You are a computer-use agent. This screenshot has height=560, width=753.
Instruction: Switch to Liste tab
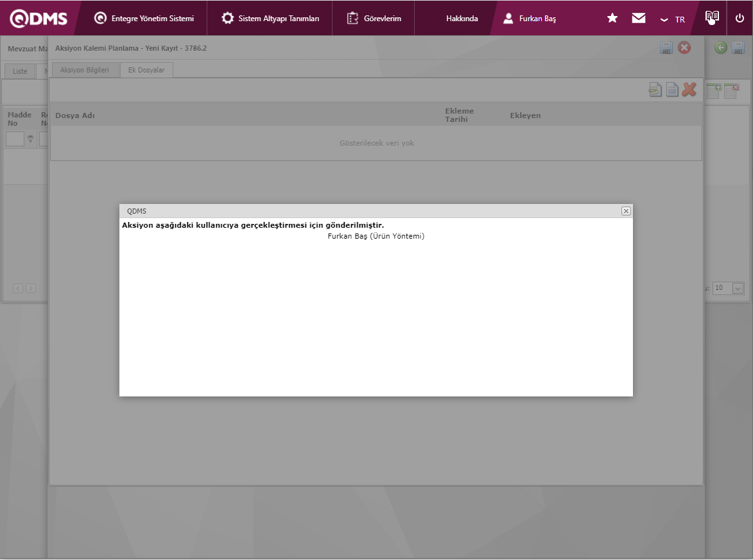[20, 71]
